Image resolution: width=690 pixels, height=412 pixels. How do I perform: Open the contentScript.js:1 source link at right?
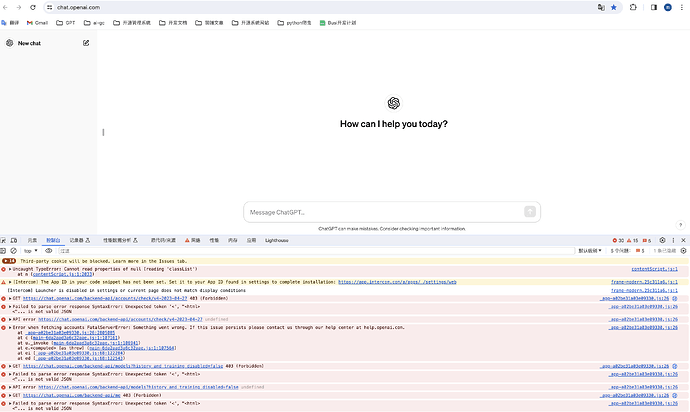pyautogui.click(x=654, y=269)
